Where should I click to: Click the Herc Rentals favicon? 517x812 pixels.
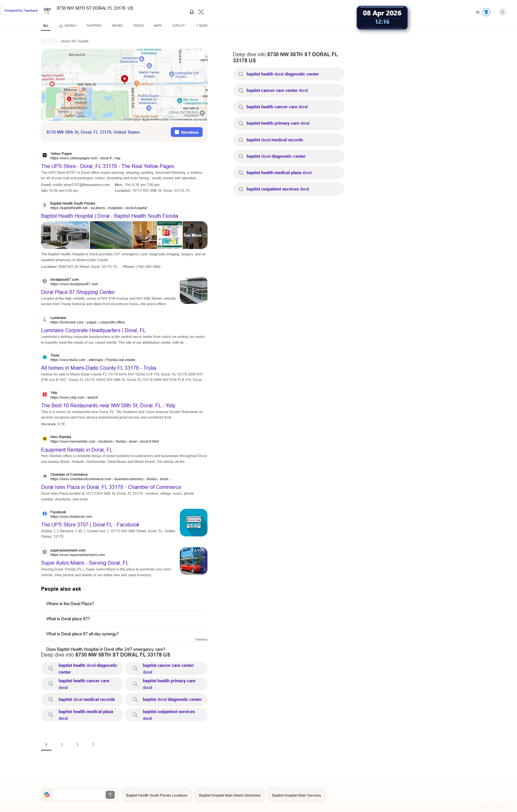click(x=45, y=439)
